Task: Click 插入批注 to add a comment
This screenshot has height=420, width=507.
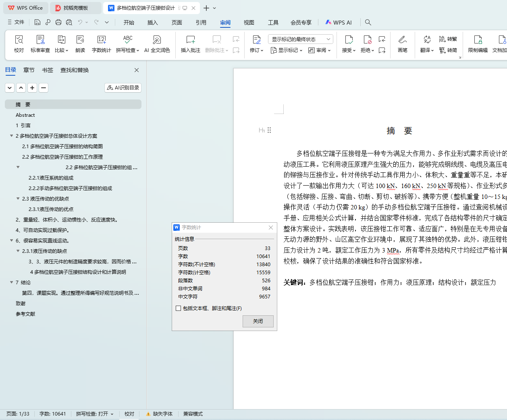Action: coord(191,44)
